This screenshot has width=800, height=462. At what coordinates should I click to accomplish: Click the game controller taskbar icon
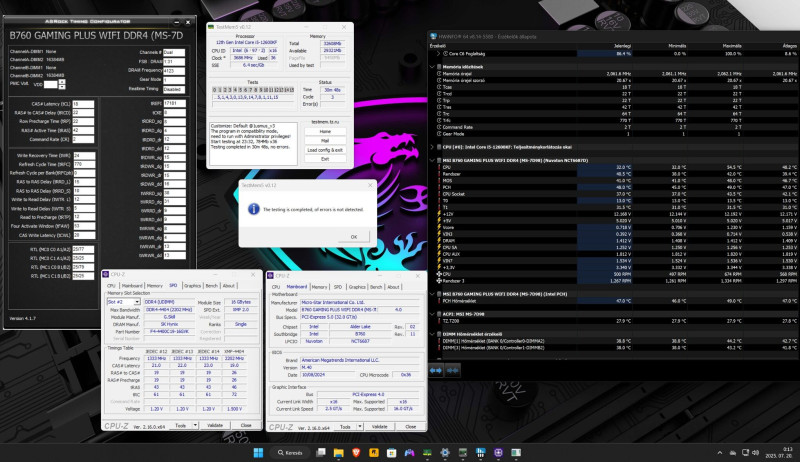point(409,452)
